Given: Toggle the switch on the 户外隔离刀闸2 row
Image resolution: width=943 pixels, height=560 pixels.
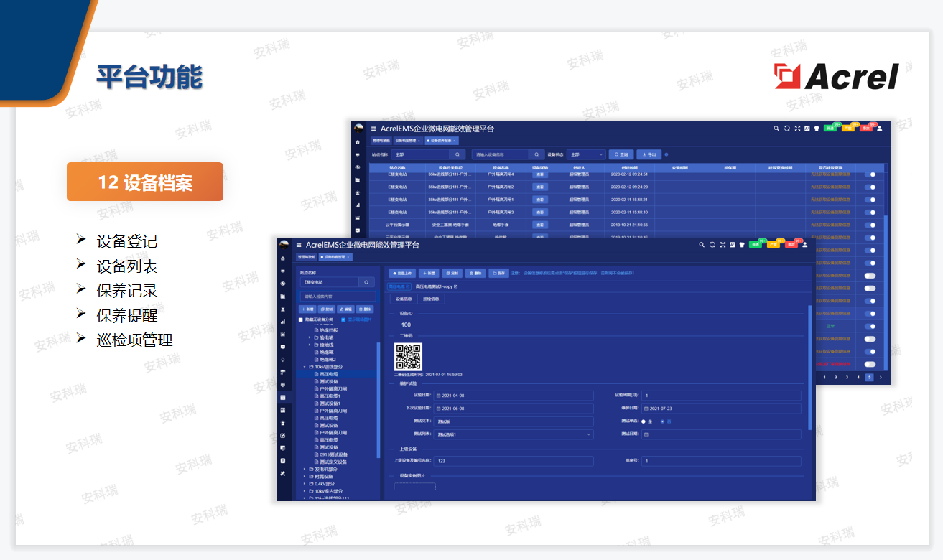Looking at the screenshot, I should click(x=870, y=187).
